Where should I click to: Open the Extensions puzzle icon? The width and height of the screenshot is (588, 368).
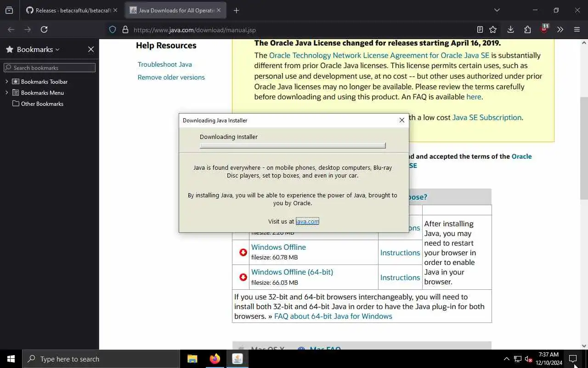click(x=527, y=29)
